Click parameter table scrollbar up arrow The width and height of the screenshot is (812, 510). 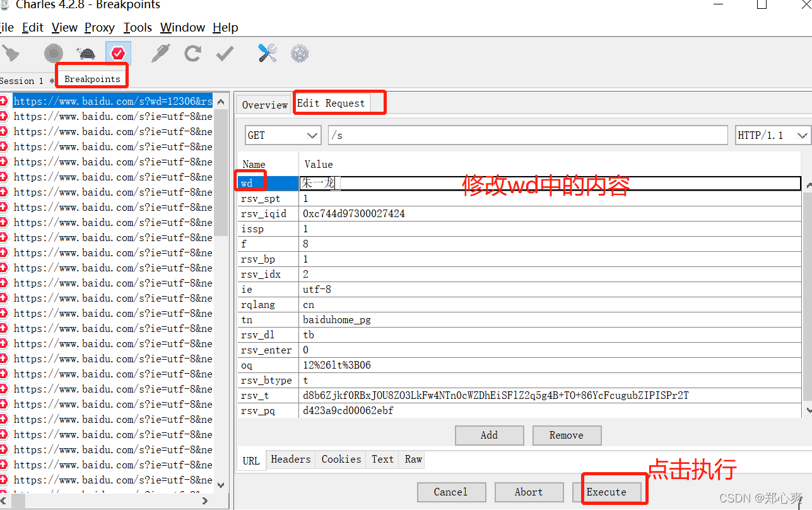[x=807, y=184]
